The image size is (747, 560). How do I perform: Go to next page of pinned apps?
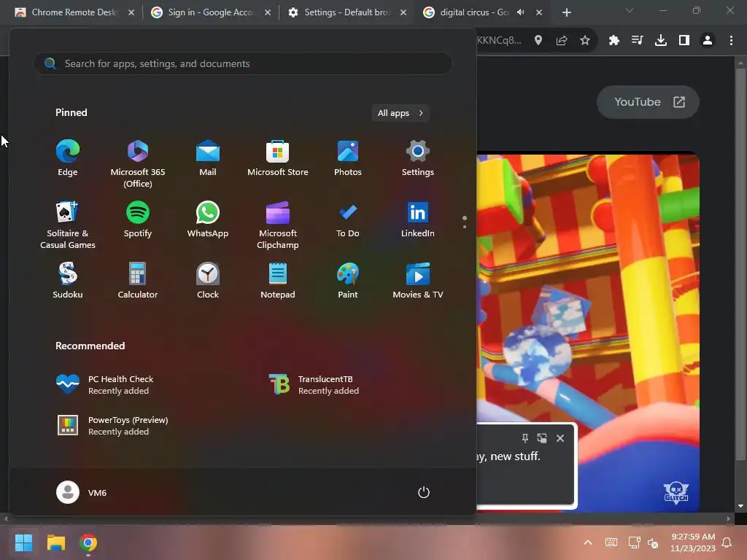click(465, 227)
